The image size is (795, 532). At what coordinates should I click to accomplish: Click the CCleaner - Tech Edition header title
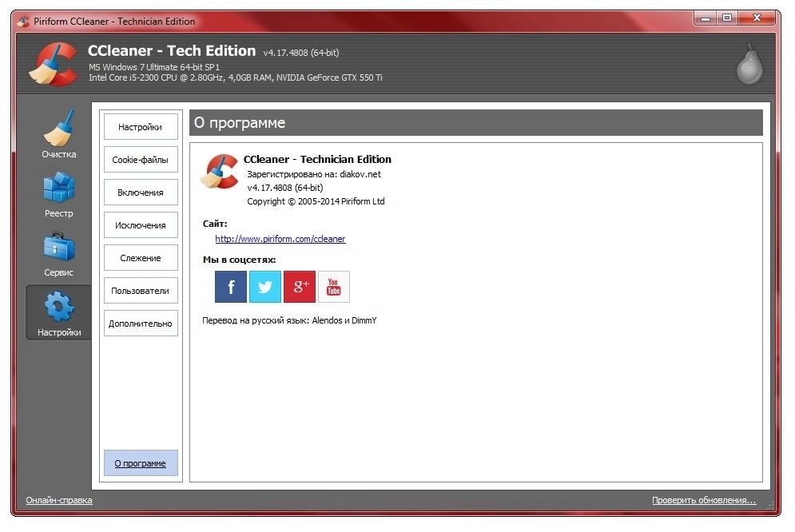(172, 50)
